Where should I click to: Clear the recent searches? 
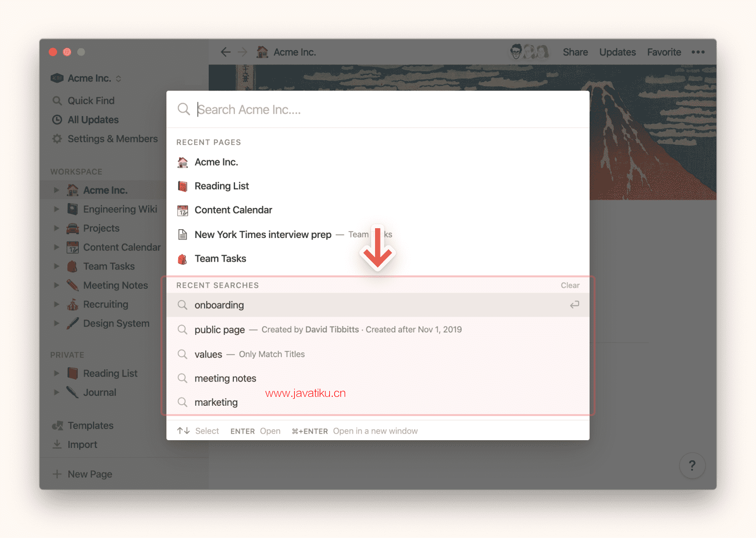(570, 285)
